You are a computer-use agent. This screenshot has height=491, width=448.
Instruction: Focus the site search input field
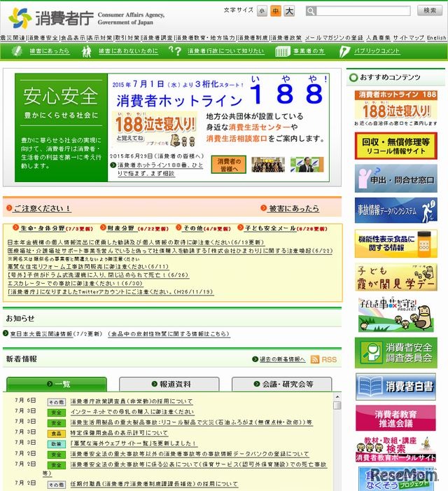[x=363, y=11]
